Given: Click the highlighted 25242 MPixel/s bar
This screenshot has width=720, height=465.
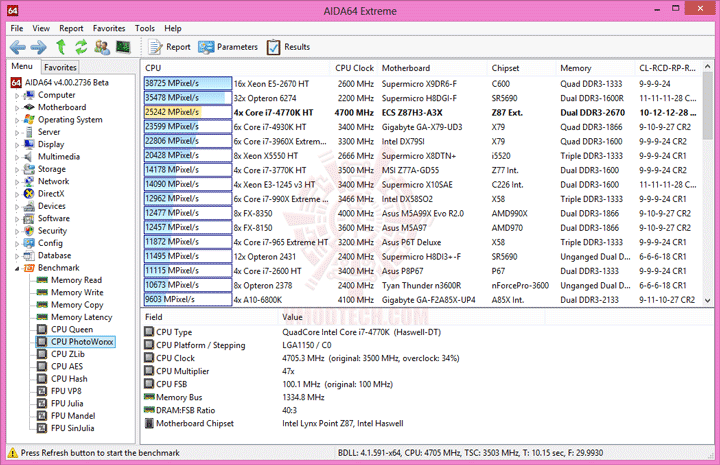Looking at the screenshot, I should pos(188,112).
